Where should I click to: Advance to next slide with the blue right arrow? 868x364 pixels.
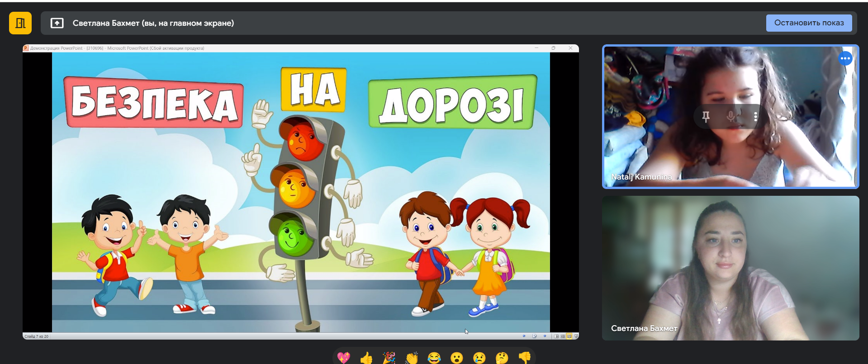pos(545,336)
